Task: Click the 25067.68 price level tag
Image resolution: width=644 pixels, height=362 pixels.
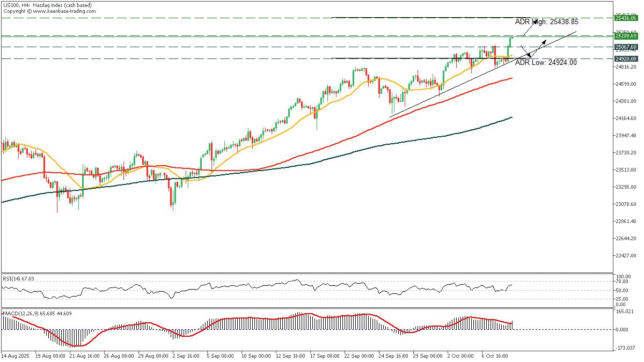Action: coord(626,47)
